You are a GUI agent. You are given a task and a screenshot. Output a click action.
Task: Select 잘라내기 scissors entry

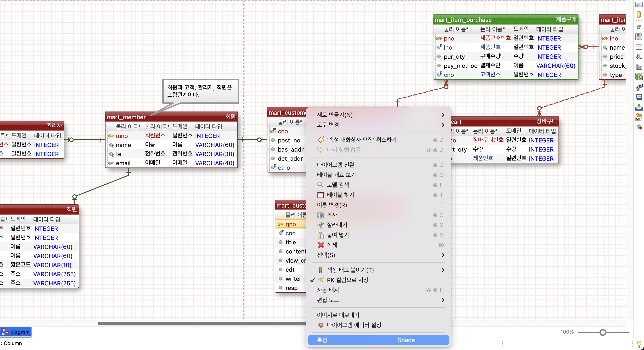point(378,225)
